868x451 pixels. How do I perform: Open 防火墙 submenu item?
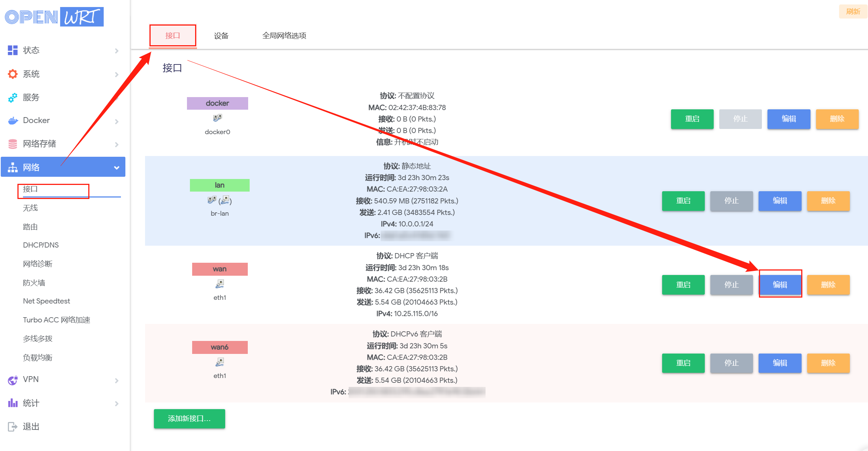pos(34,283)
